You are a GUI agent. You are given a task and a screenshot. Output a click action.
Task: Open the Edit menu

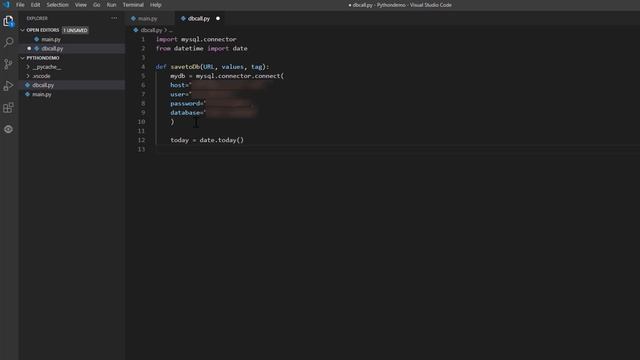pyautogui.click(x=36, y=5)
